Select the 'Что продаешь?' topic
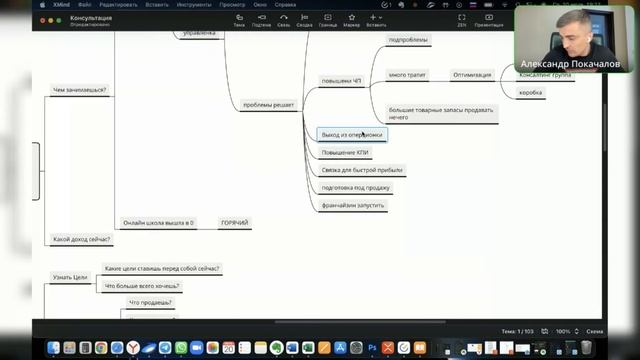Viewport: 640px width, 360px height. pos(150,302)
